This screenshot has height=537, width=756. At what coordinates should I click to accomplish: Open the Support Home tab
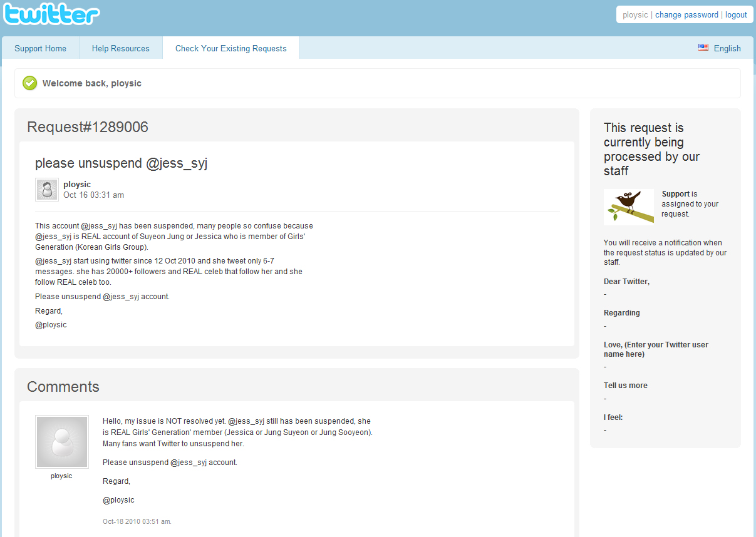(x=41, y=48)
